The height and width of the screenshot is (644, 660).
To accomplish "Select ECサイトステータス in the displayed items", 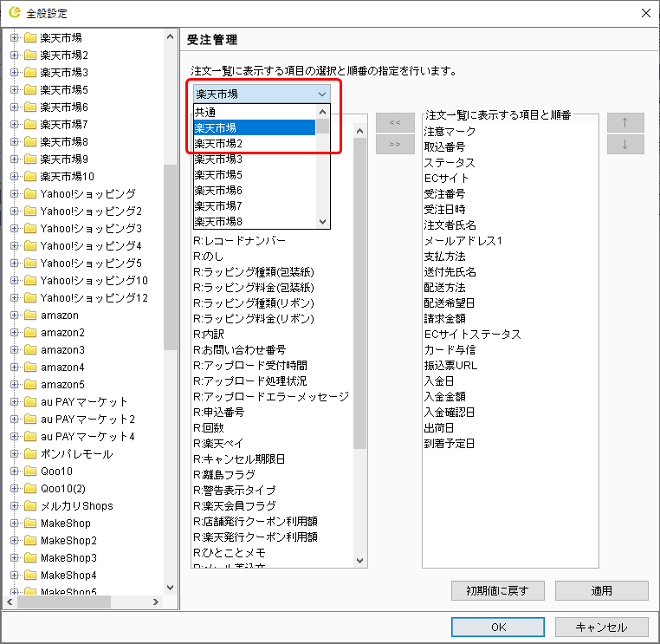I will point(472,334).
